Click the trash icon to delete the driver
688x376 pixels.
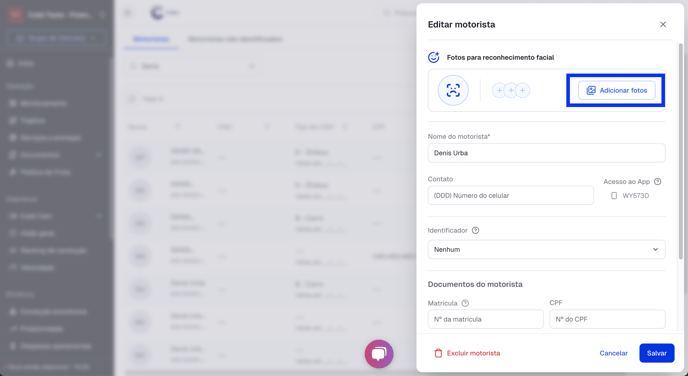tap(438, 353)
